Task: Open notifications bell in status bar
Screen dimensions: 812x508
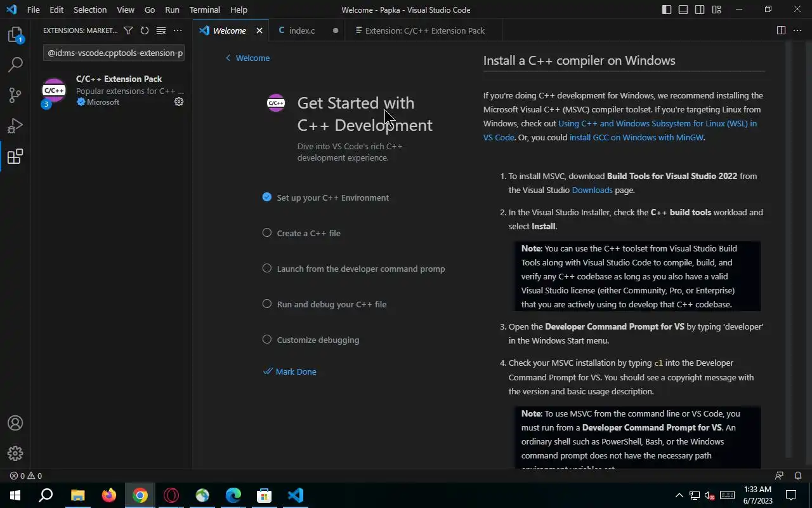Action: pos(798,476)
